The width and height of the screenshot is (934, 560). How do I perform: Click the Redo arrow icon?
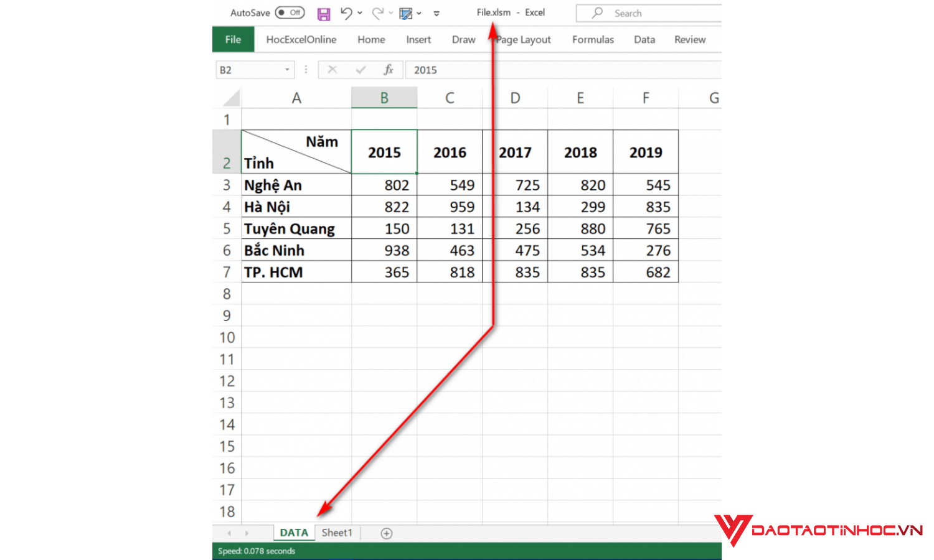click(377, 13)
